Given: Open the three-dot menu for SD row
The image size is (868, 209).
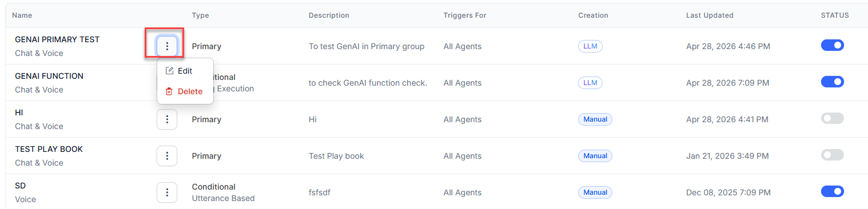Looking at the screenshot, I should click(x=167, y=192).
